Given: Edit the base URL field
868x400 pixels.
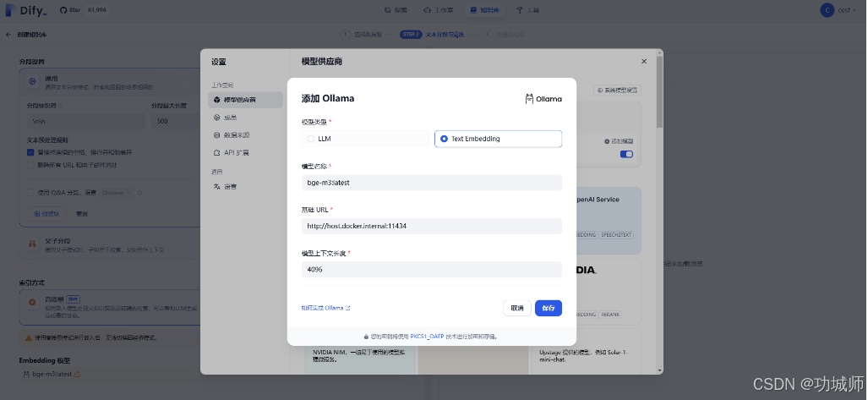Looking at the screenshot, I should point(432,226).
